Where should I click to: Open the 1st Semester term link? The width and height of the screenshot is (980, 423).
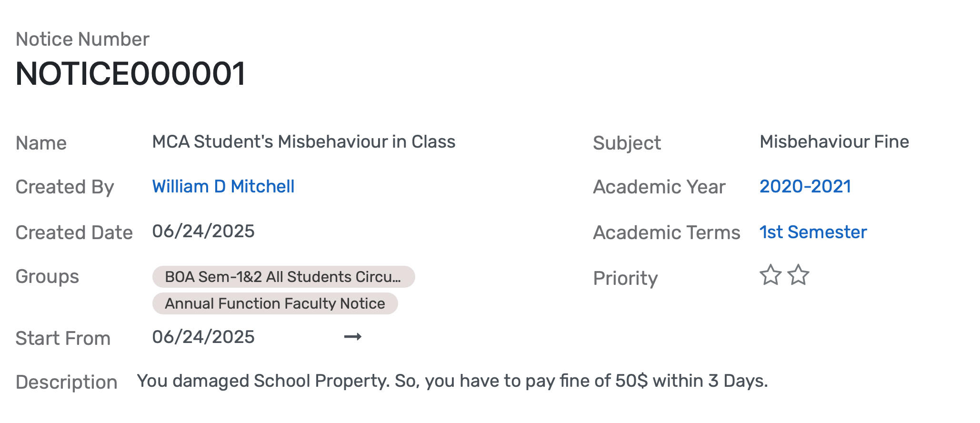pyautogui.click(x=813, y=232)
